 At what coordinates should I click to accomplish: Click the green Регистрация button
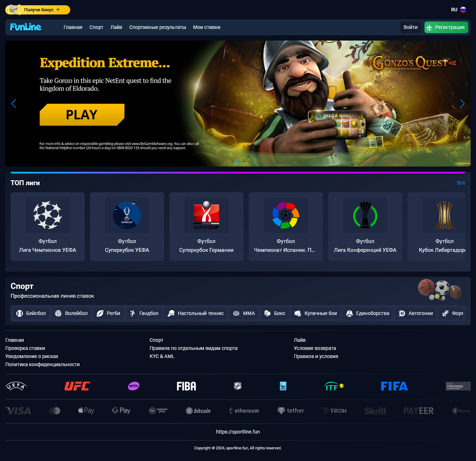tap(446, 27)
